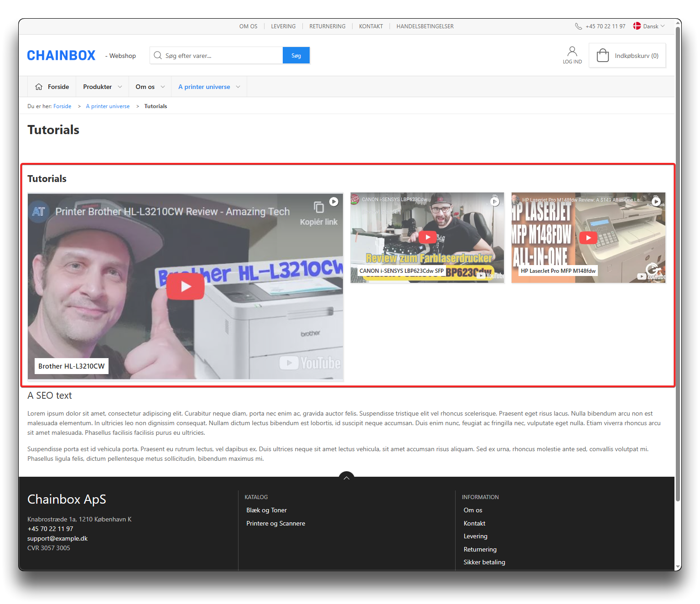The image size is (700, 604).
Task: Play the CANON i-SENSYS video
Action: pos(427,237)
